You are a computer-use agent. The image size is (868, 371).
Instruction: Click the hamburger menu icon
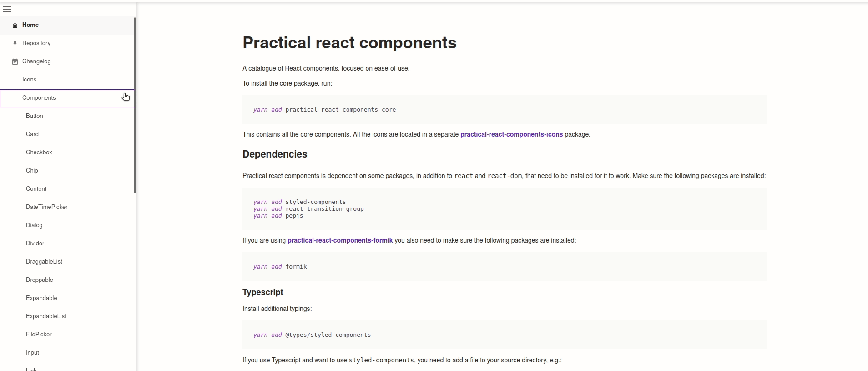coord(7,9)
